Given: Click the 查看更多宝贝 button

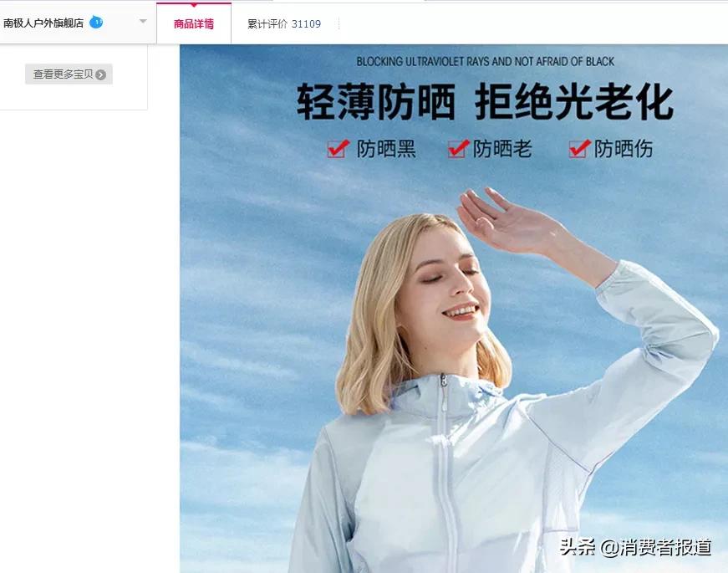Looking at the screenshot, I should point(69,74).
